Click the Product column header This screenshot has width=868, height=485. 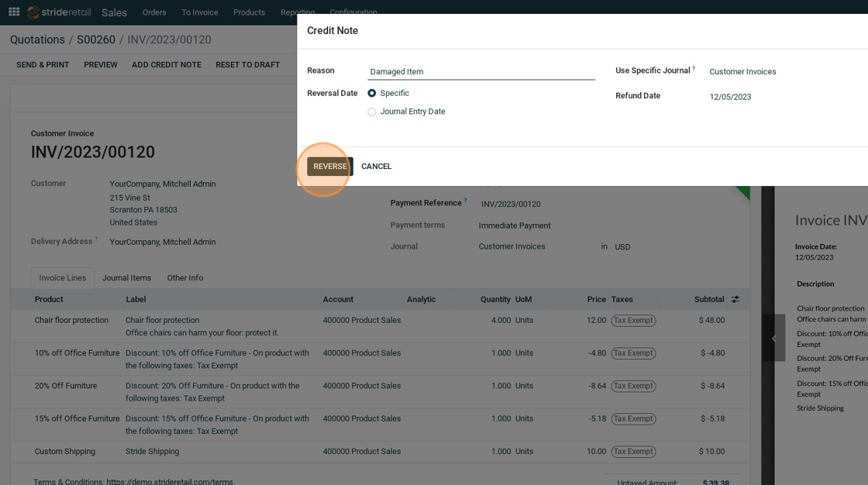[49, 299]
